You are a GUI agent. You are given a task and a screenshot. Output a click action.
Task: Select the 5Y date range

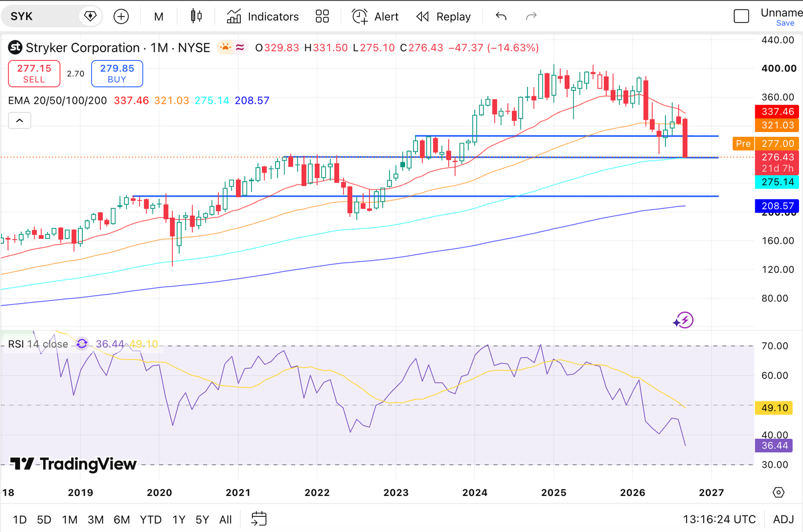click(x=202, y=519)
